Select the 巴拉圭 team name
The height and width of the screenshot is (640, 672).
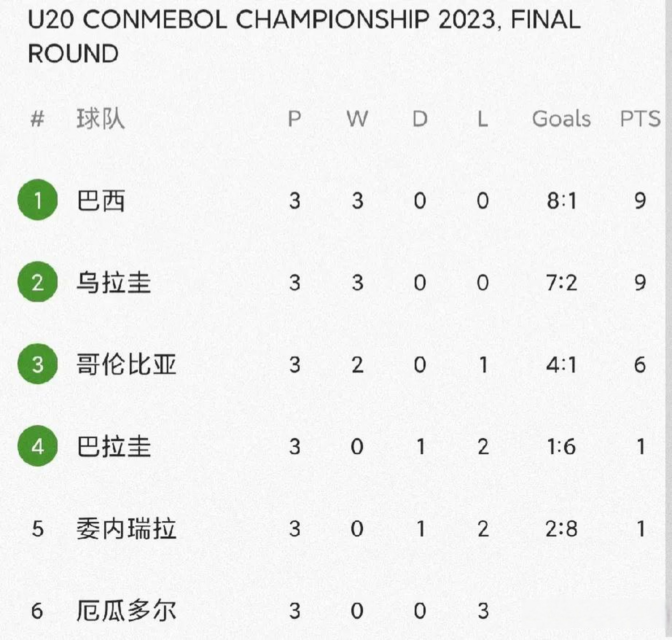pos(113,446)
